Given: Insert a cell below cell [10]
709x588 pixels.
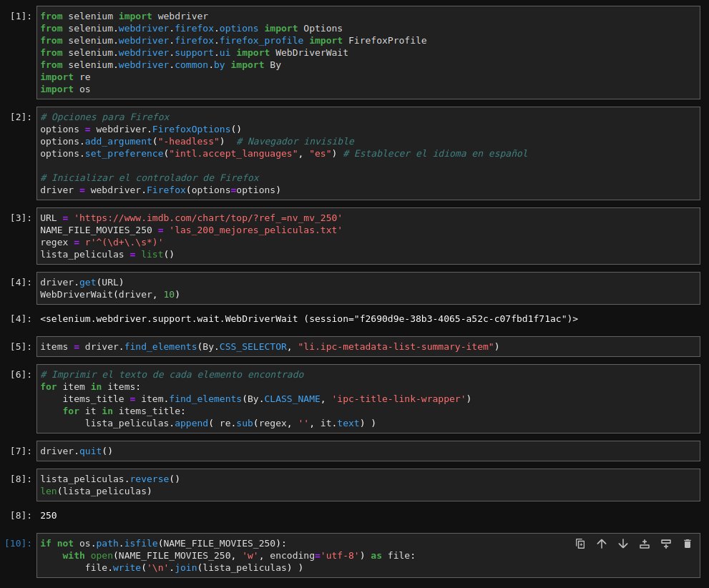Looking at the screenshot, I should coord(666,544).
